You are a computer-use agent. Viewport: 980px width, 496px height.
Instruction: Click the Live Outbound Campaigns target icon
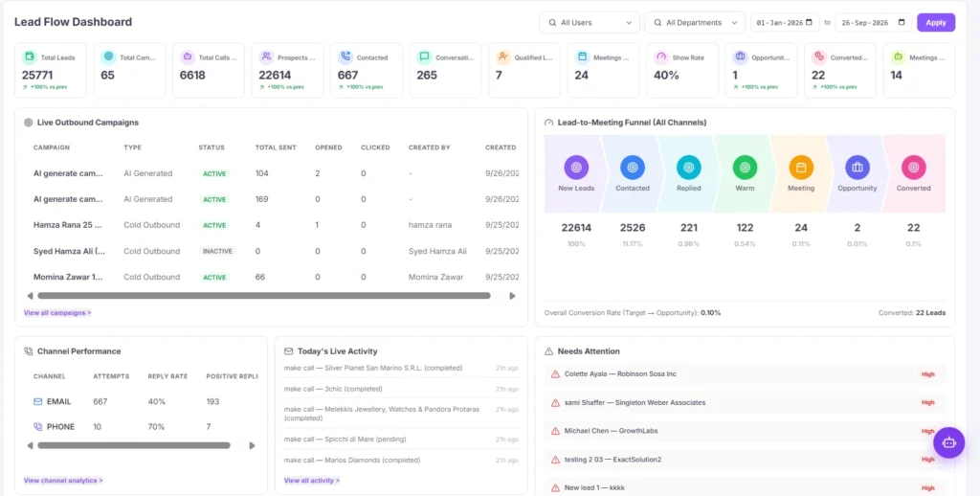click(x=28, y=123)
